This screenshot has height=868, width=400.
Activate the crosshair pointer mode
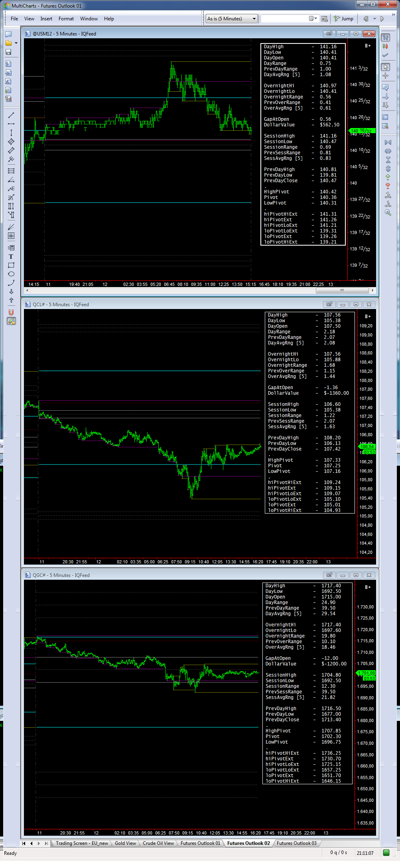click(386, 75)
